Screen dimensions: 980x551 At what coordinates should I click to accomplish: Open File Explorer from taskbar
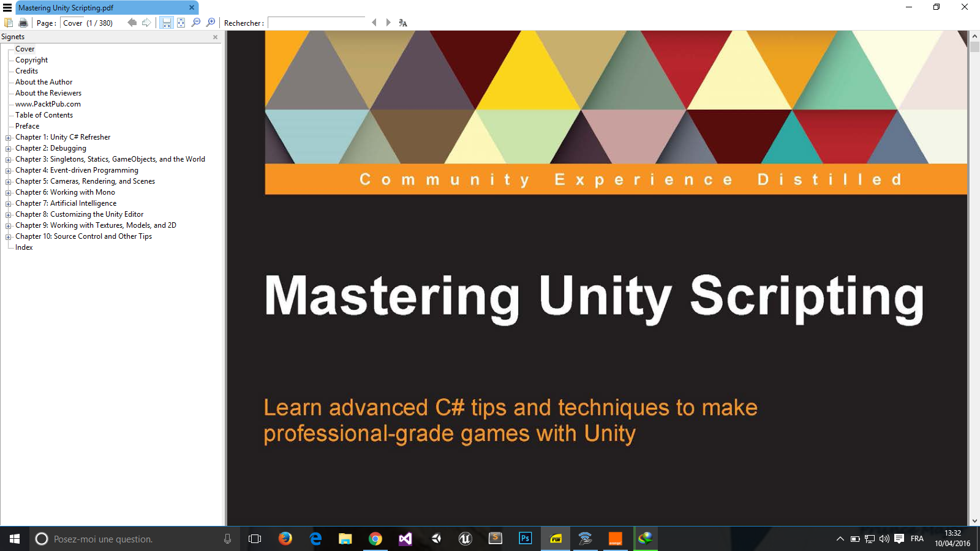345,539
